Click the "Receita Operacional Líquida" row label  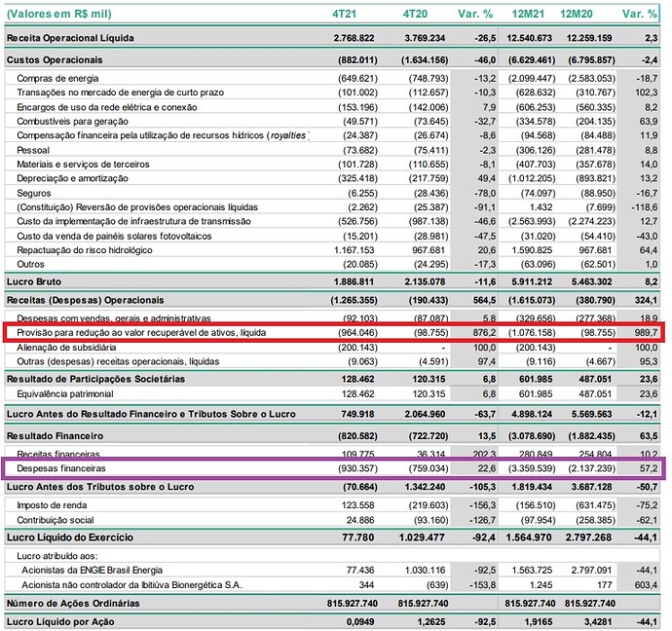pos(70,38)
